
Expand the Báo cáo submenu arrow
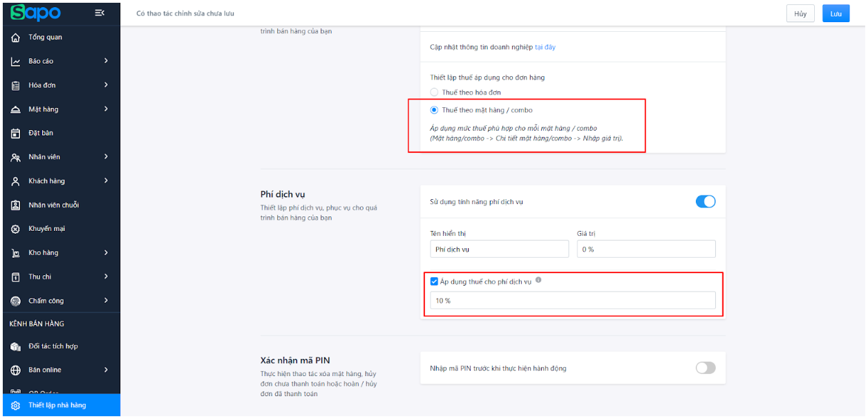tap(106, 61)
